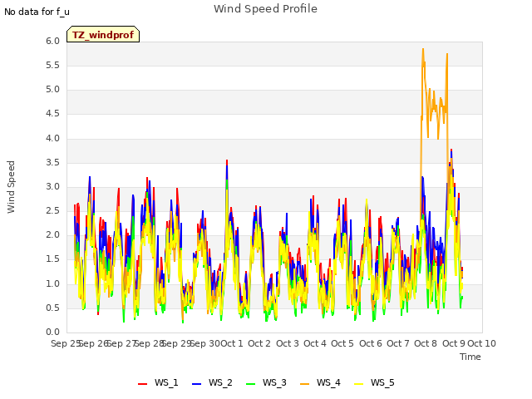The width and height of the screenshot is (532, 399).
Task: Toggle WS_4 series in legend
Action: (x=320, y=382)
